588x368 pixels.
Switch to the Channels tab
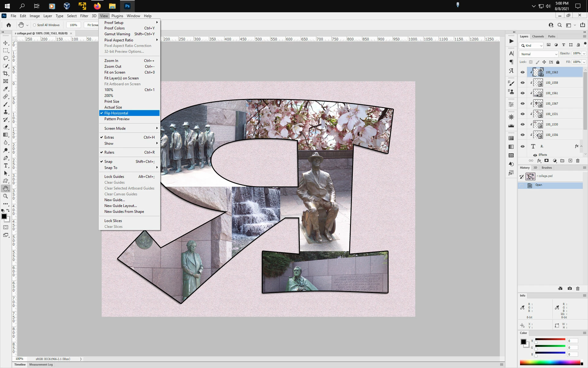[538, 36]
